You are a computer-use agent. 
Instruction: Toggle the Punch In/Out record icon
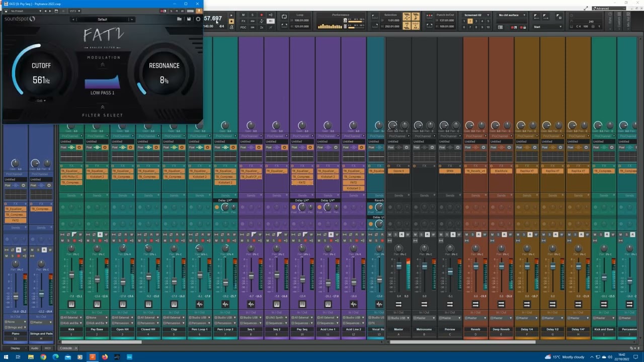[429, 17]
